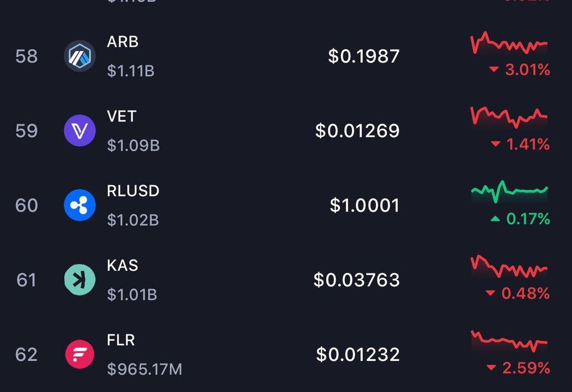Tap the RLUSD price $1.0001
The width and height of the screenshot is (572, 392).
365,206
